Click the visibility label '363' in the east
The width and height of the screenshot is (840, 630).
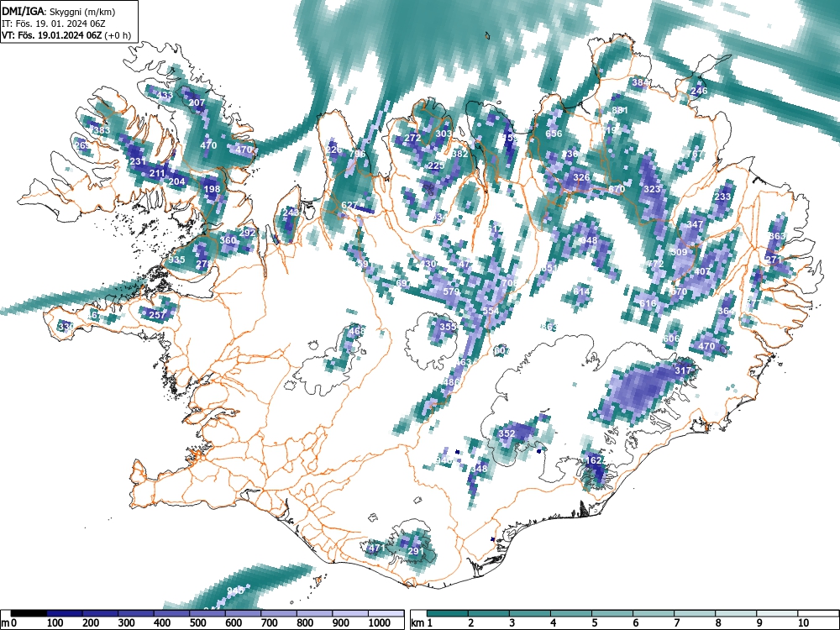point(777,236)
